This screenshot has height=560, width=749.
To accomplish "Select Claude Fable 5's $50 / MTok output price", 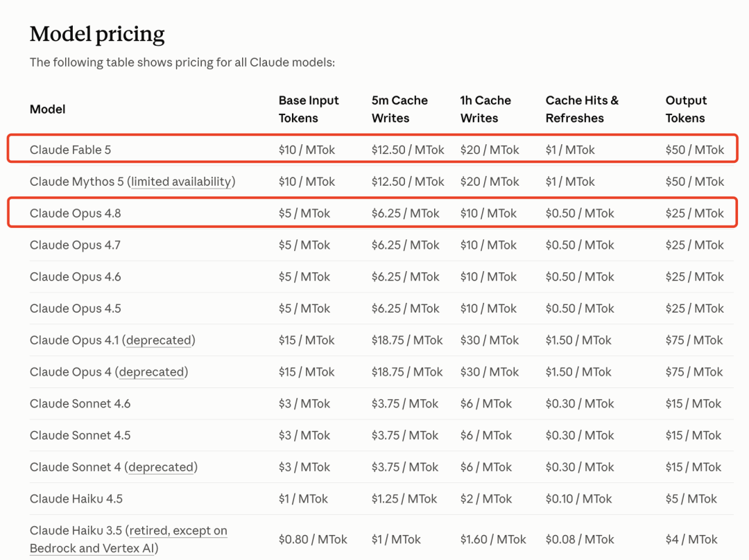I will coord(694,150).
